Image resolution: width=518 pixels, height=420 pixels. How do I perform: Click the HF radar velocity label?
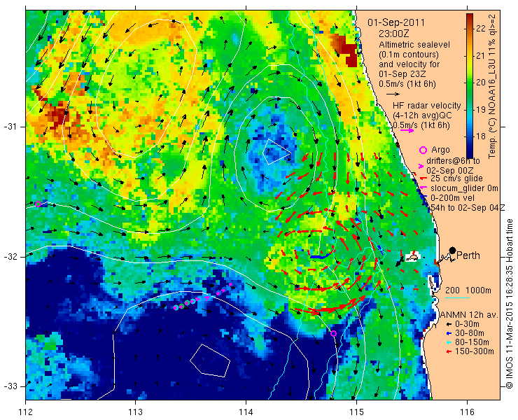click(426, 106)
